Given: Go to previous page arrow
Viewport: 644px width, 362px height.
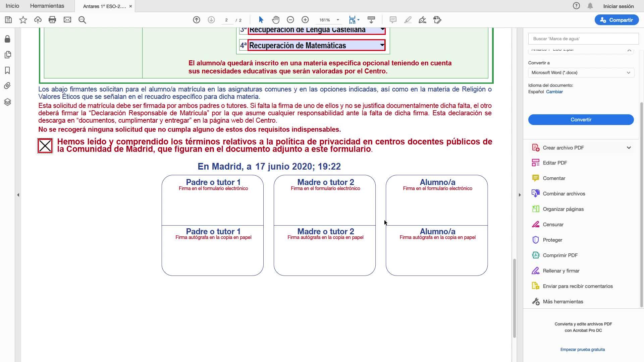Looking at the screenshot, I should tap(197, 20).
